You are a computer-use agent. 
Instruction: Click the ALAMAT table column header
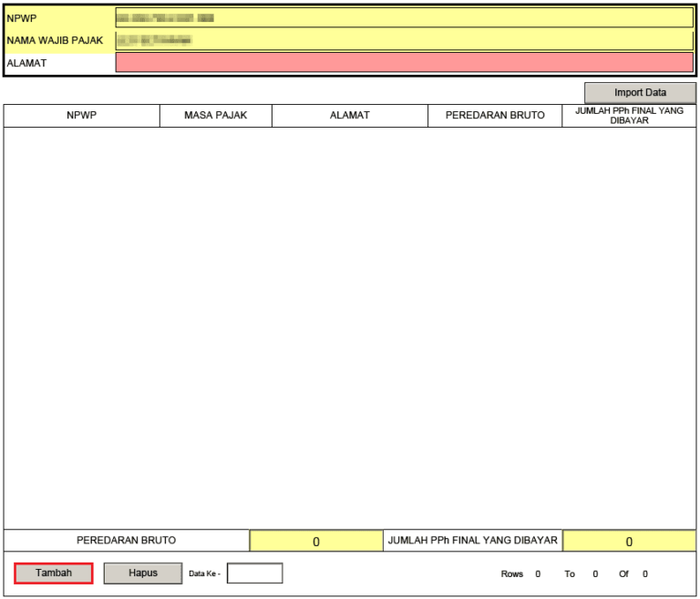[349, 116]
